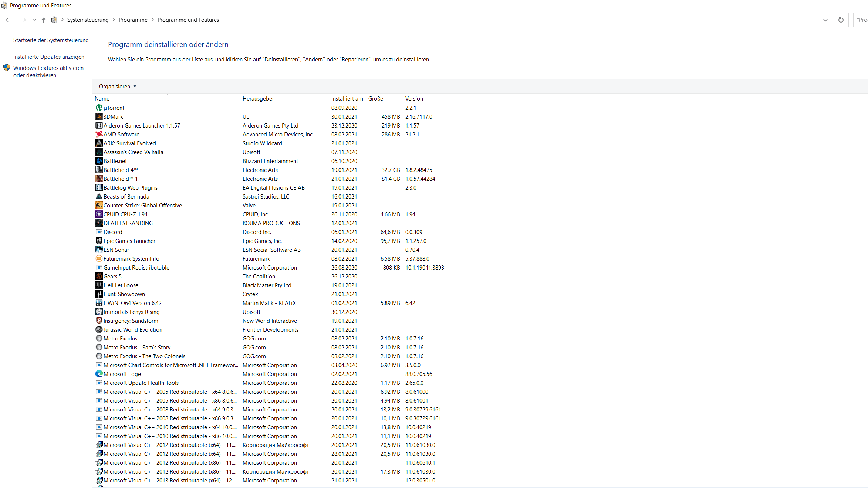Click New World Interactive publisher cell
The image size is (868, 488).
pos(270,321)
